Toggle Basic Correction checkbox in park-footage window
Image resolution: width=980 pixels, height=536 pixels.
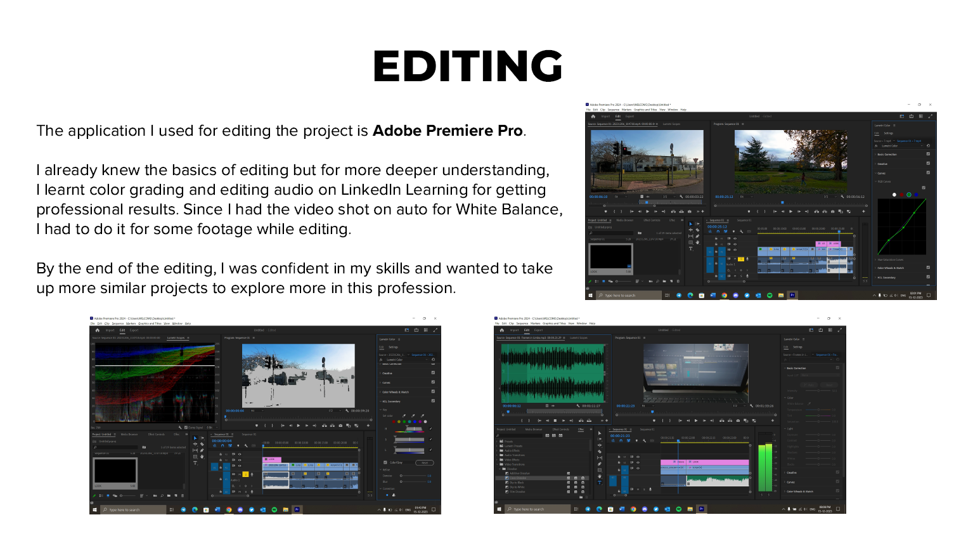928,154
